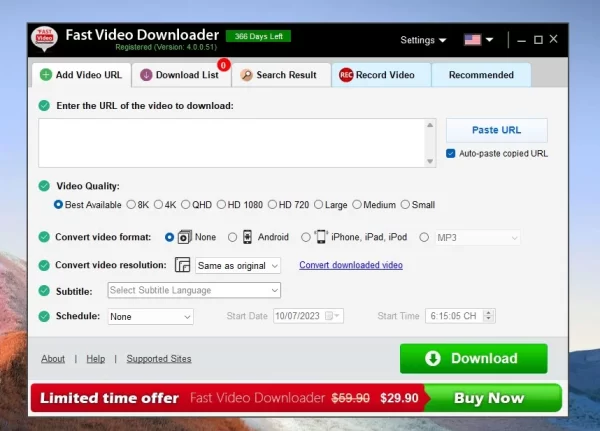Click the camera icon next to None format
Image resolution: width=600 pixels, height=431 pixels.
184,237
